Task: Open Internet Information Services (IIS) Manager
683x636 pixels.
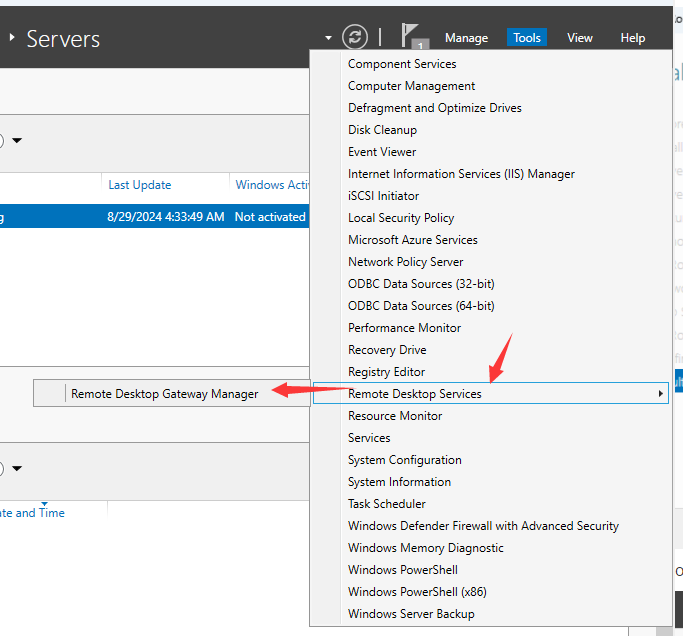Action: [461, 174]
